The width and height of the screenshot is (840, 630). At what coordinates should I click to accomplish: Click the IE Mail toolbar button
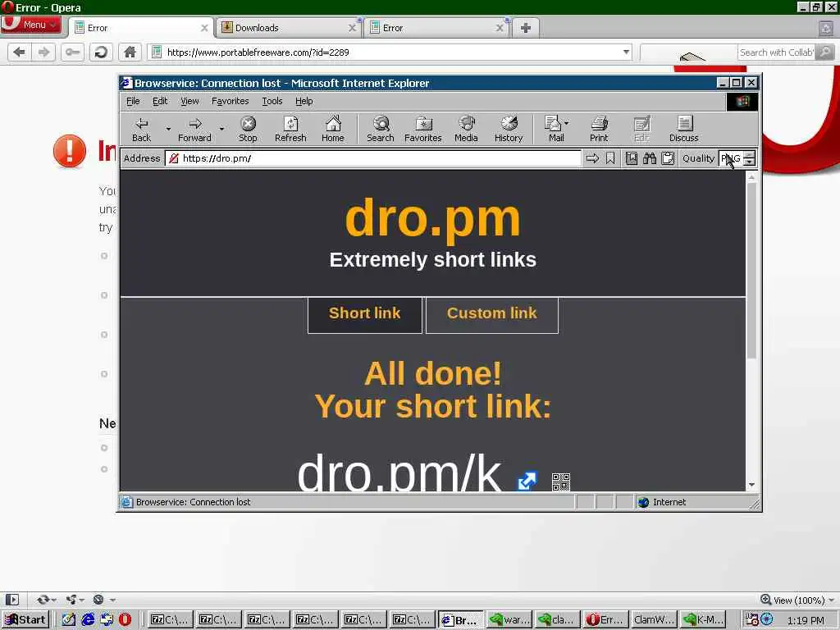(554, 129)
